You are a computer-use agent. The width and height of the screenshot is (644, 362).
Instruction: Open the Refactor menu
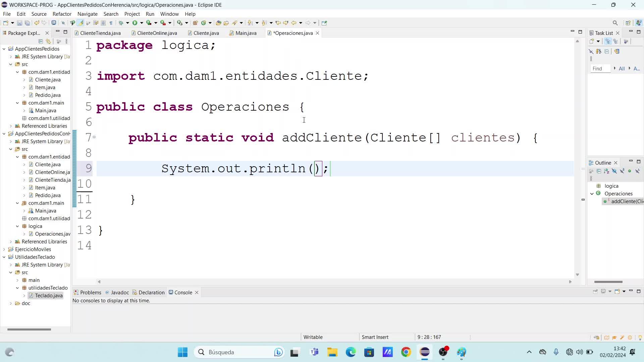tap(62, 14)
